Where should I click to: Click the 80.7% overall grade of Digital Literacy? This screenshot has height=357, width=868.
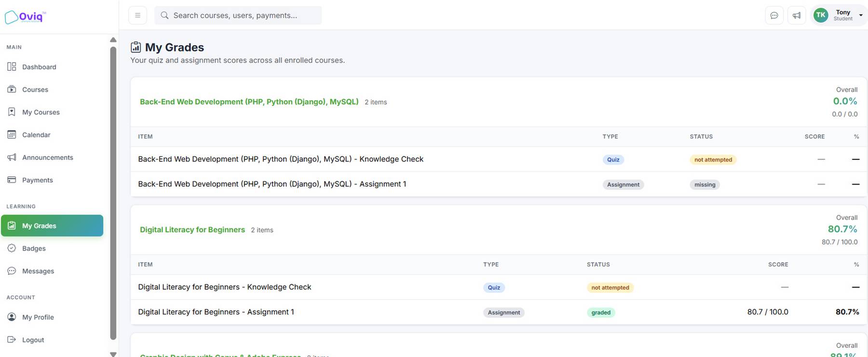842,229
